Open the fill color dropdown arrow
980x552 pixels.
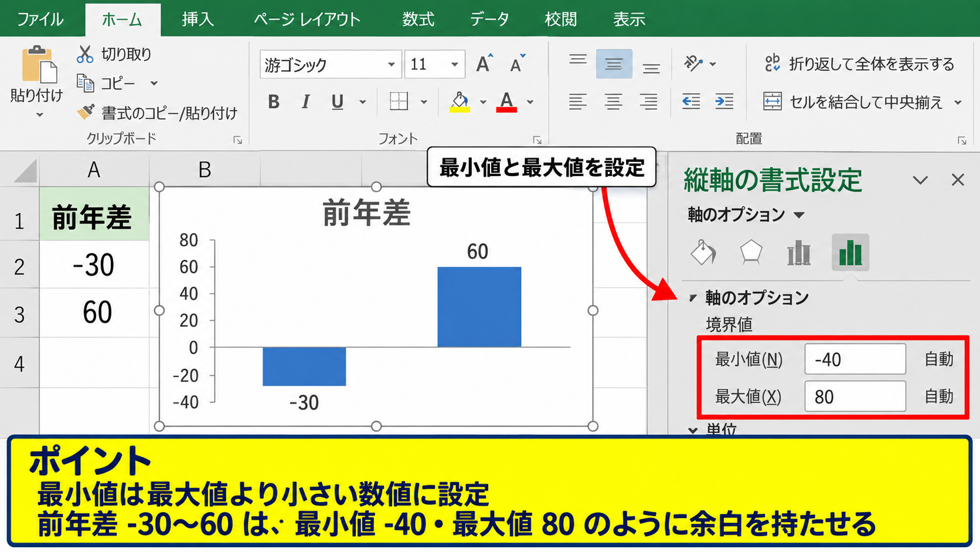(x=483, y=102)
